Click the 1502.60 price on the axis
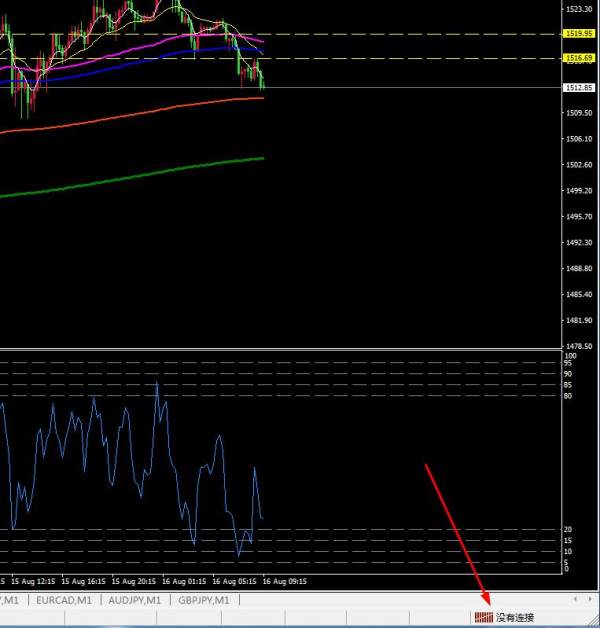 (576, 165)
